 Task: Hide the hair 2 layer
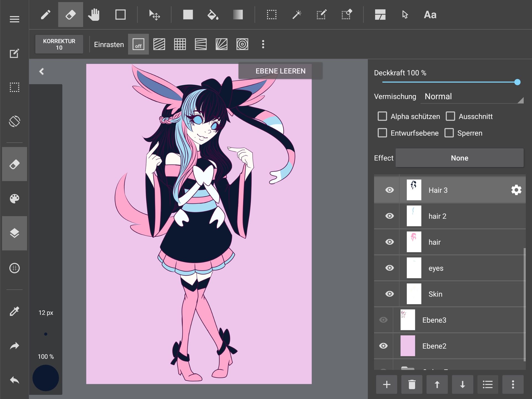tap(389, 216)
